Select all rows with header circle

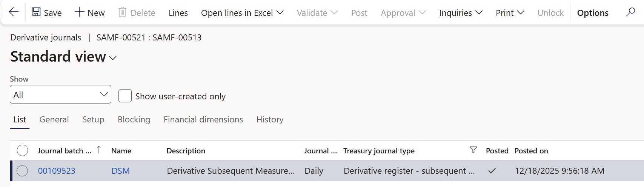click(x=23, y=151)
